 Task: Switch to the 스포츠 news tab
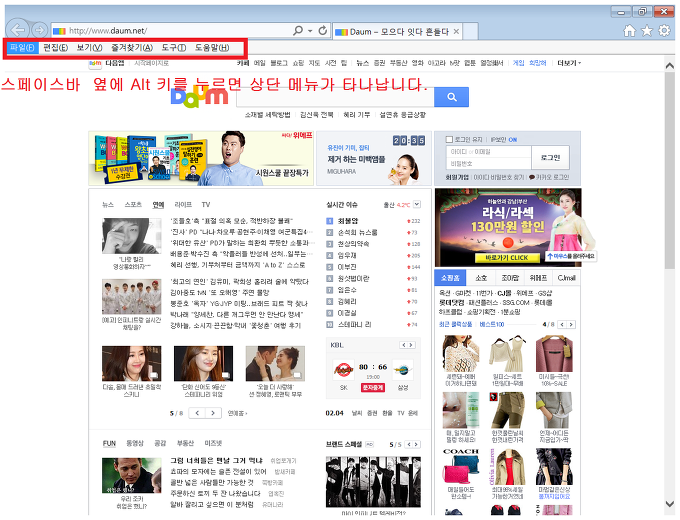click(133, 205)
